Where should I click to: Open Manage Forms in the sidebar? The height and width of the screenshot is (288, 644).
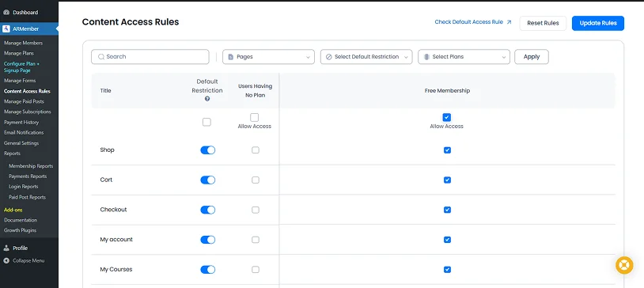pos(20,81)
